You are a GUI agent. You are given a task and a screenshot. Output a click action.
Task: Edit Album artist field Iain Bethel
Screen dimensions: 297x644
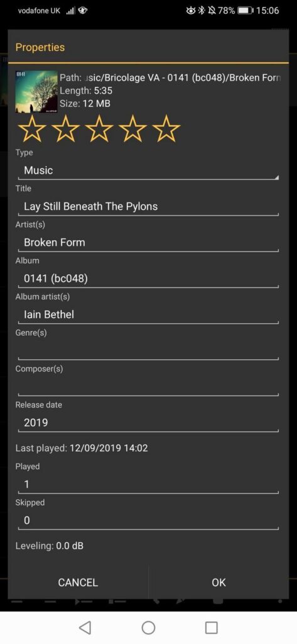coord(148,314)
